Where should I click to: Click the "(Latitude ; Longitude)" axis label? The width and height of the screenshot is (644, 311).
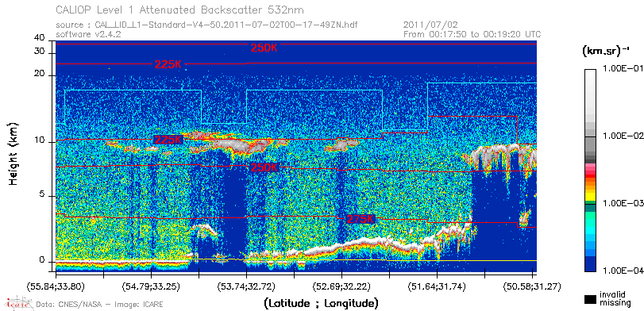pyautogui.click(x=321, y=304)
